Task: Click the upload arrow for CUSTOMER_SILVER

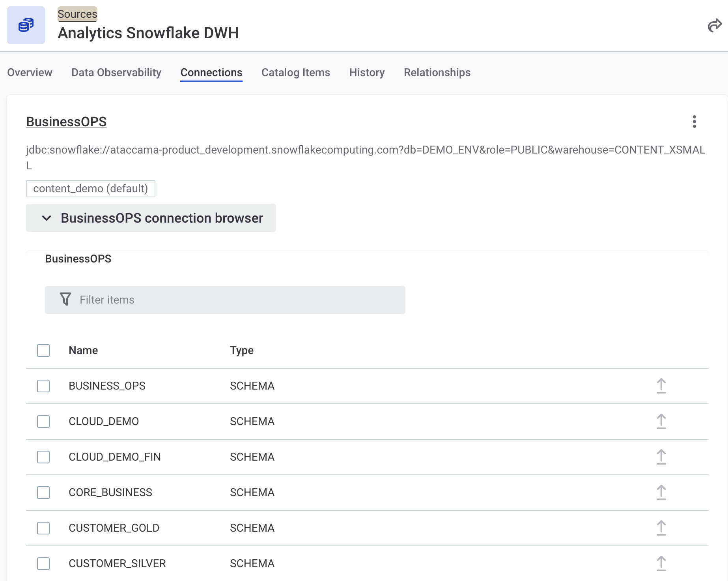Action: coord(661,564)
